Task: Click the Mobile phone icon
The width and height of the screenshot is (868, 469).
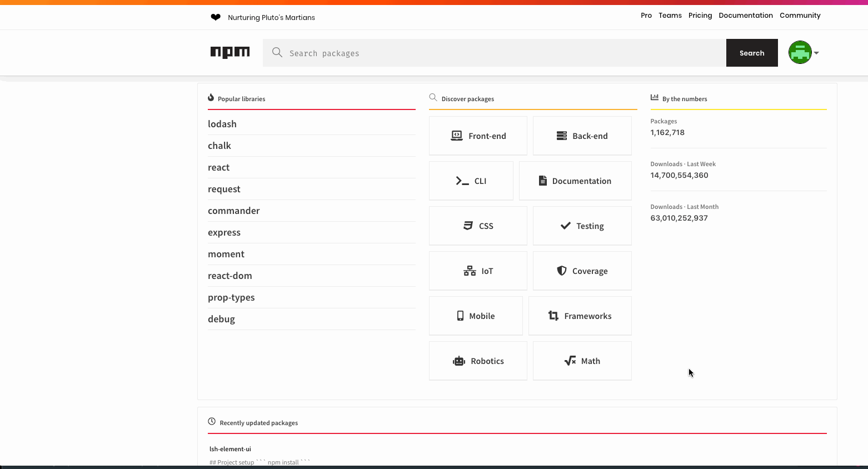Action: tap(460, 316)
